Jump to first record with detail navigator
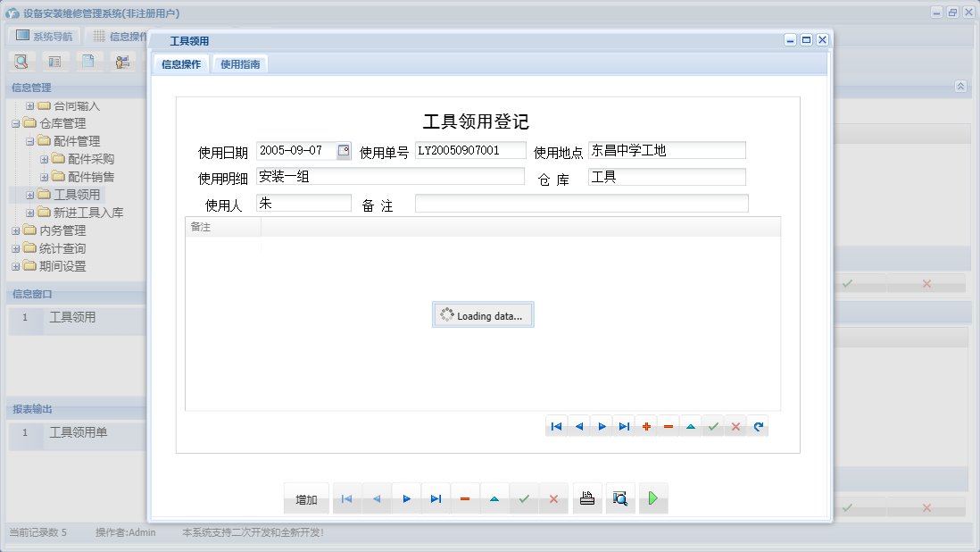This screenshot has height=552, width=980. click(x=557, y=426)
